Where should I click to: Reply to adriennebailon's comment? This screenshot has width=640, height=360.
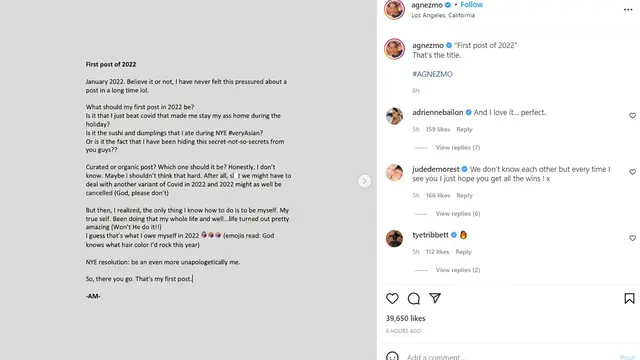click(464, 129)
